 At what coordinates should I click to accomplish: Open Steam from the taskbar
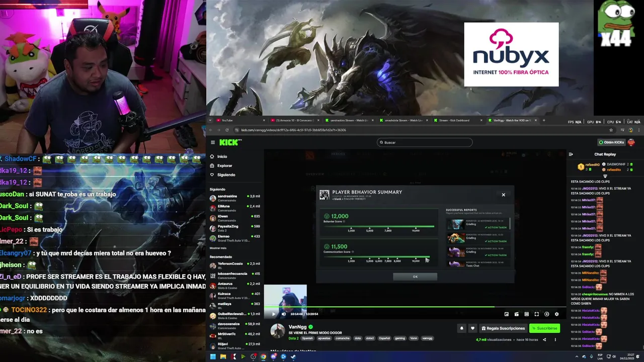click(293, 357)
